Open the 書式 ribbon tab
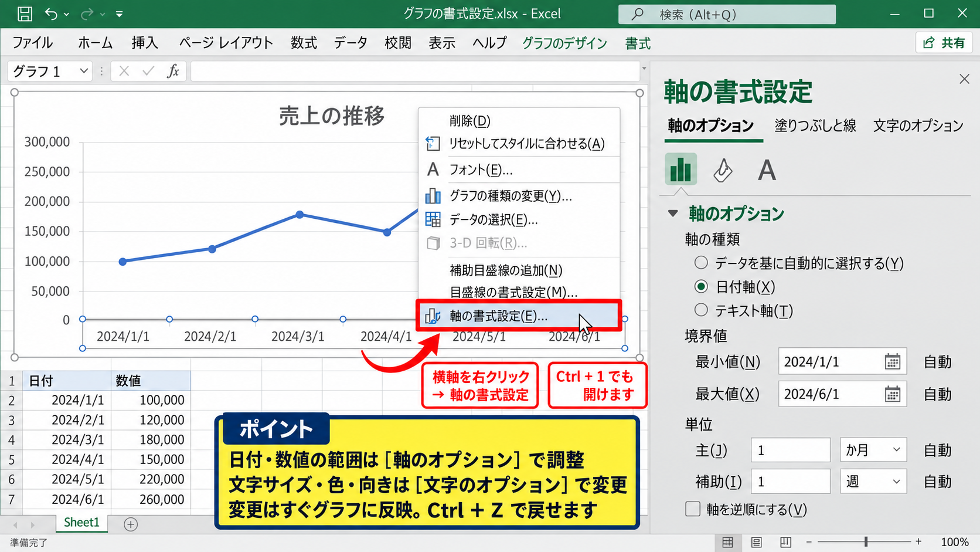This screenshot has width=980, height=552. click(x=638, y=43)
